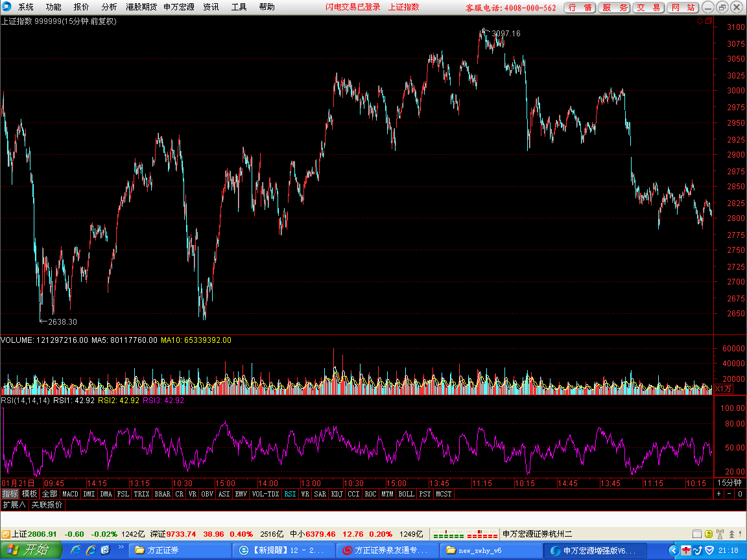Click the X1万 volume unit label
The width and height of the screenshot is (747, 560).
pos(723,389)
